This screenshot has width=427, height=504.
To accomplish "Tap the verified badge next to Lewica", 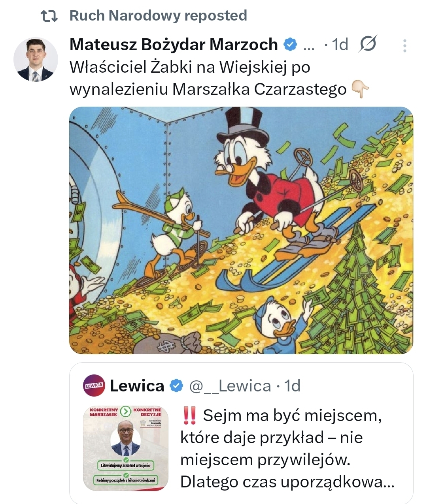I will coord(176,386).
